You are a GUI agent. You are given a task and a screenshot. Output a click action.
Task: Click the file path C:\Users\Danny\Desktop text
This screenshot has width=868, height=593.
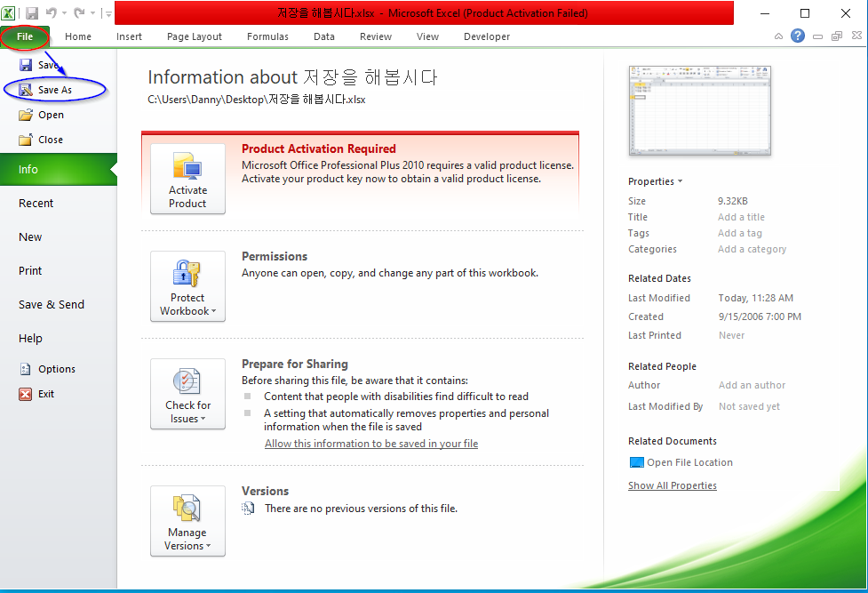pyautogui.click(x=257, y=100)
